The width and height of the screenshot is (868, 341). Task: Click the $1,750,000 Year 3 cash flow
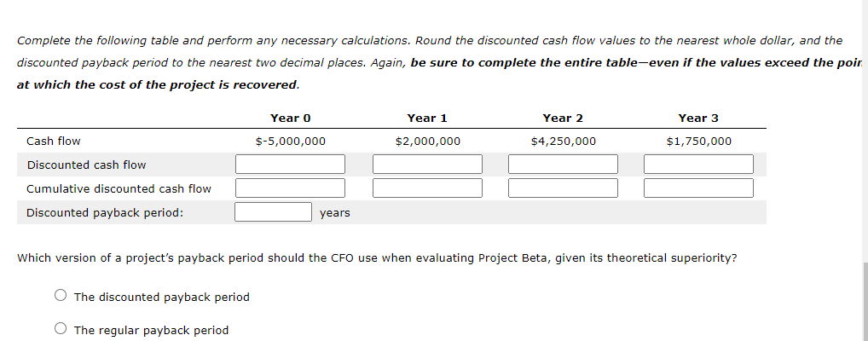[x=698, y=141]
